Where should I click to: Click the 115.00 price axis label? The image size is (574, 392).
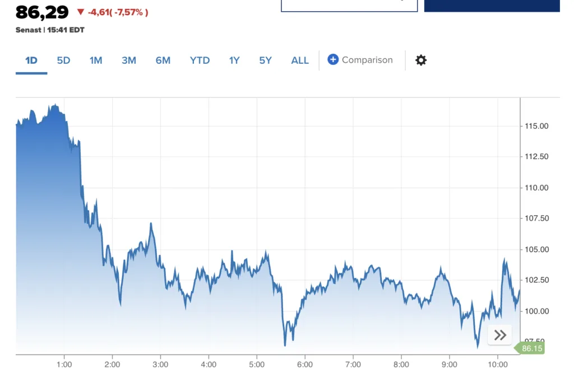tap(536, 126)
